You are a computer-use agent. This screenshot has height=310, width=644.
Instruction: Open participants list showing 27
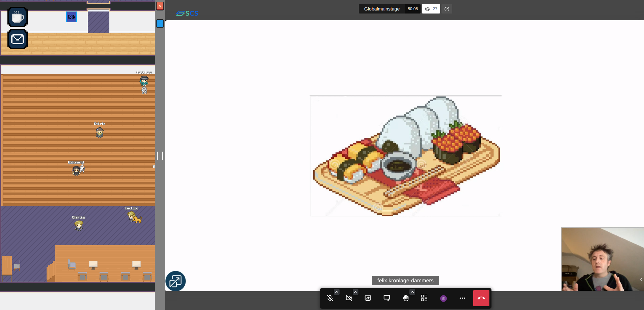pos(431,9)
